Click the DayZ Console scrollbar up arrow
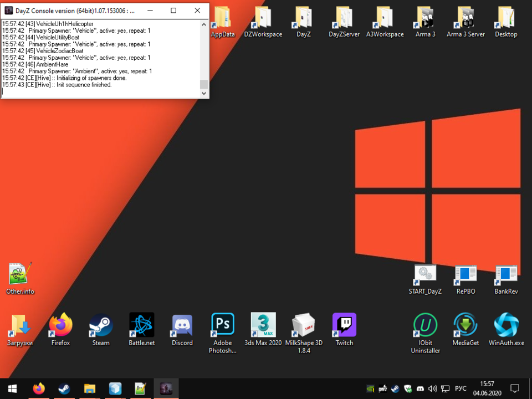This screenshot has width=532, height=399. pyautogui.click(x=203, y=24)
